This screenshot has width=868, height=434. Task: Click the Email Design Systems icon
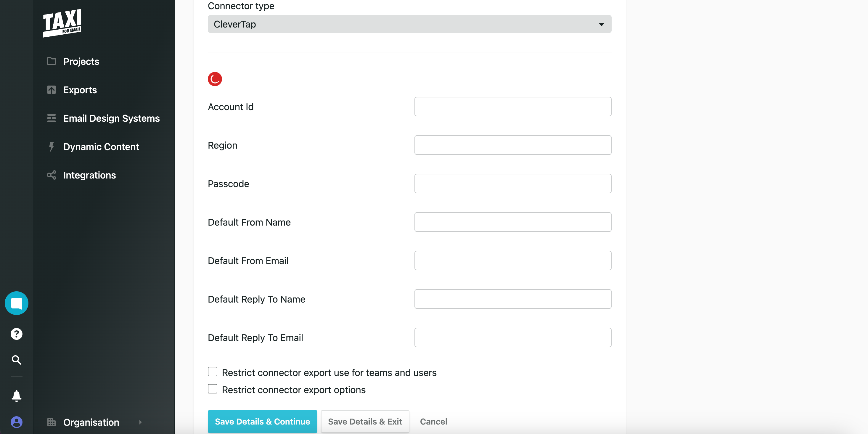coord(51,118)
